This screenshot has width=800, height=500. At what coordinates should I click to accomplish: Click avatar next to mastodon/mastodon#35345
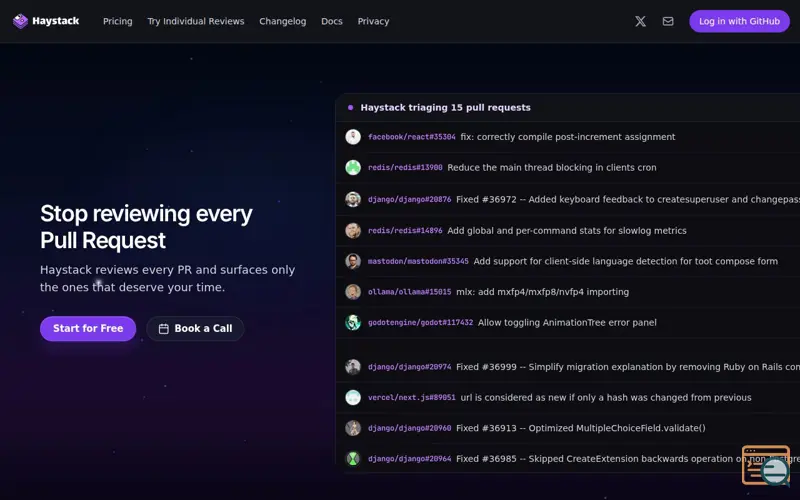353,261
